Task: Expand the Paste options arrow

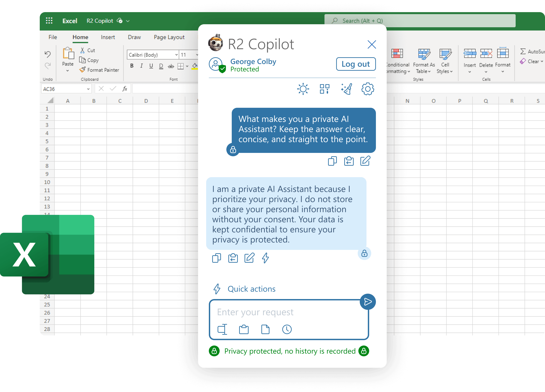Action: click(x=68, y=71)
